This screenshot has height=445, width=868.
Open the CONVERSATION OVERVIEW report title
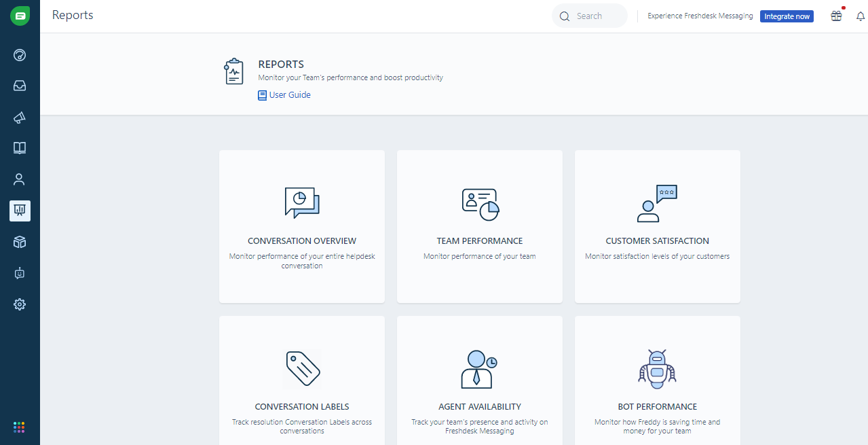tap(302, 241)
